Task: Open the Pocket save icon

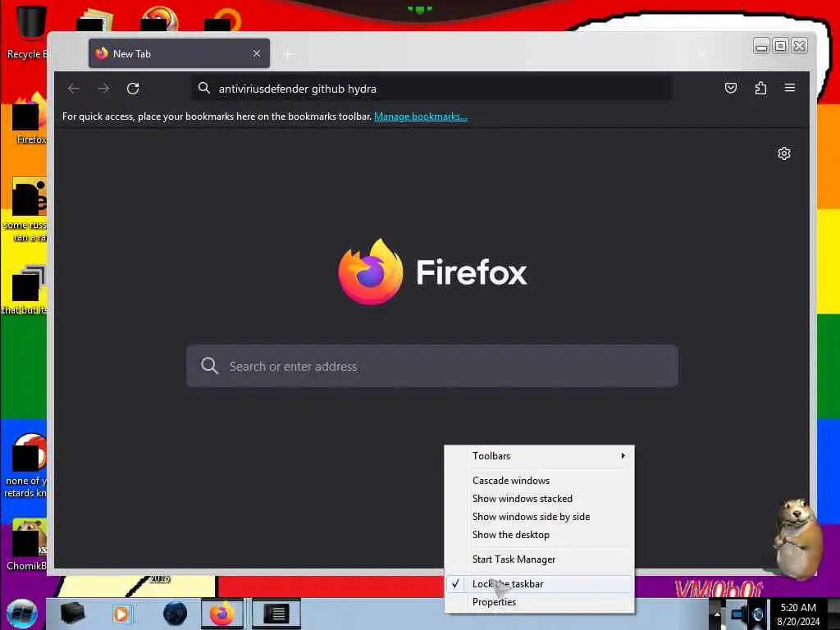Action: pyautogui.click(x=731, y=88)
